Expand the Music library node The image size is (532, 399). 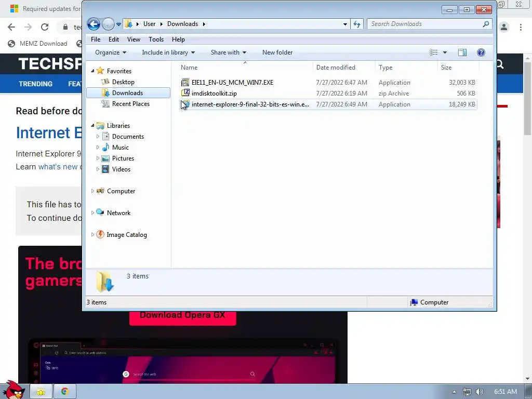click(98, 147)
